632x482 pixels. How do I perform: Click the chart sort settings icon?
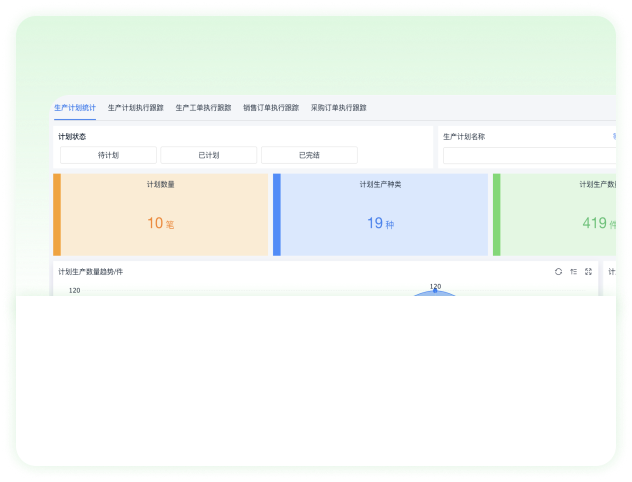573,271
